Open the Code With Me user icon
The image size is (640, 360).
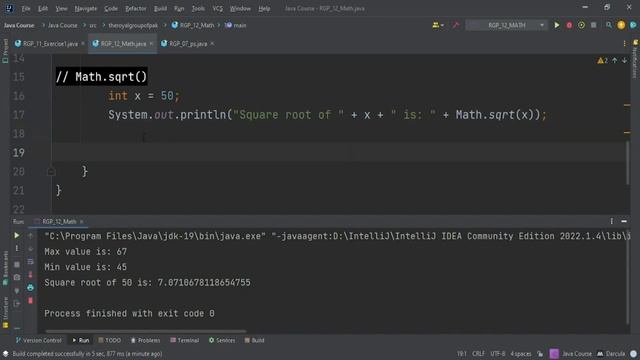pos(436,25)
